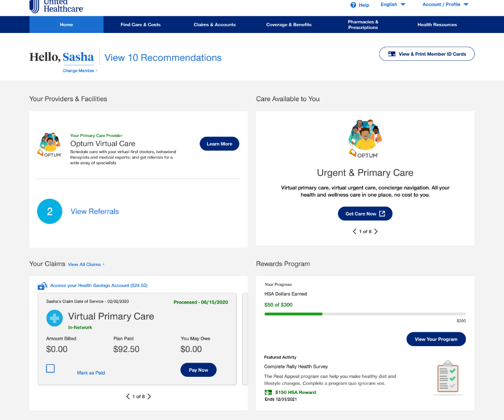
Task: Check the Mark as Paid checkbox
Action: tap(51, 368)
